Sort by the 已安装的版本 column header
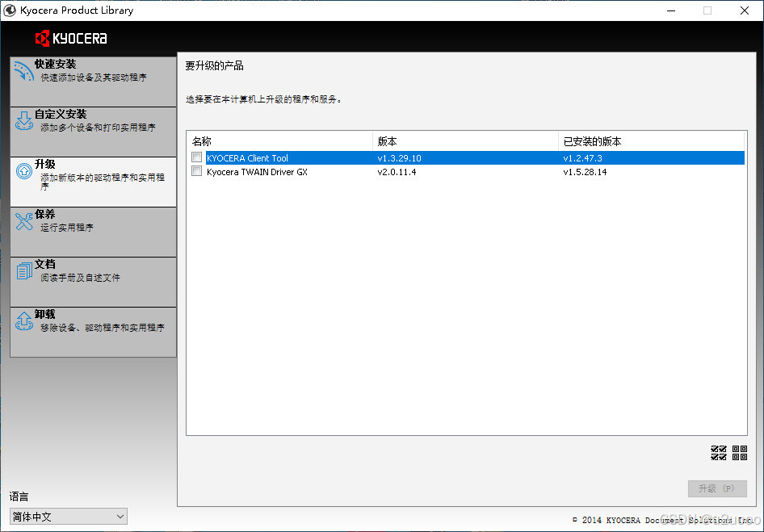This screenshot has width=764, height=532. (x=651, y=142)
